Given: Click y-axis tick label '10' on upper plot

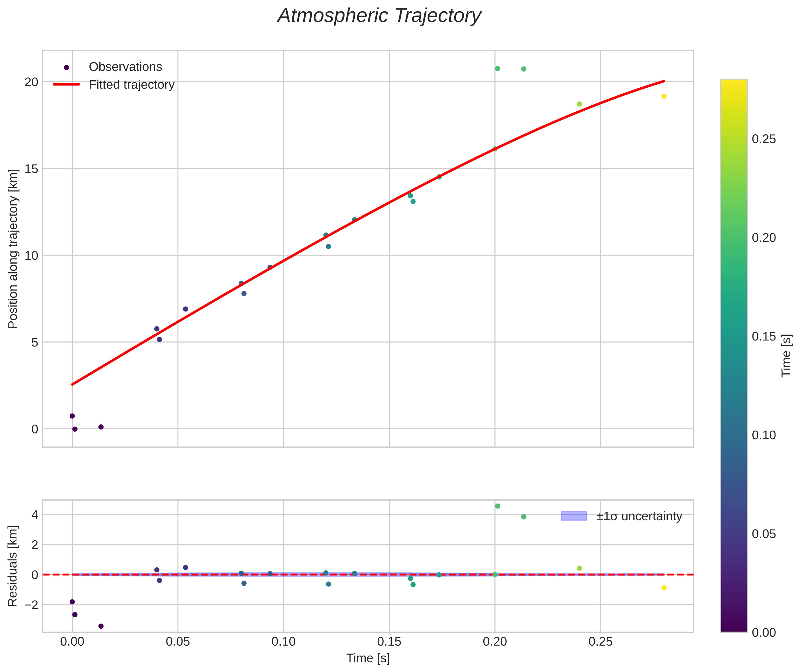Looking at the screenshot, I should pyautogui.click(x=31, y=256).
